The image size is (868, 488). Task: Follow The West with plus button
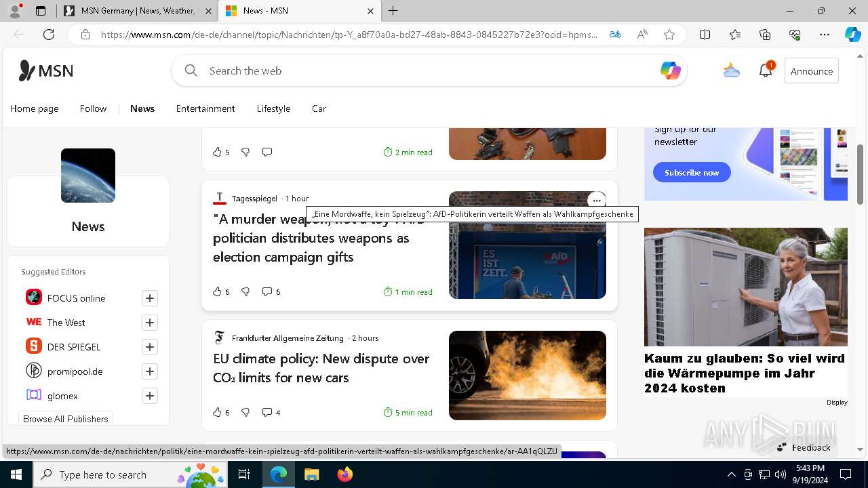tap(150, 323)
